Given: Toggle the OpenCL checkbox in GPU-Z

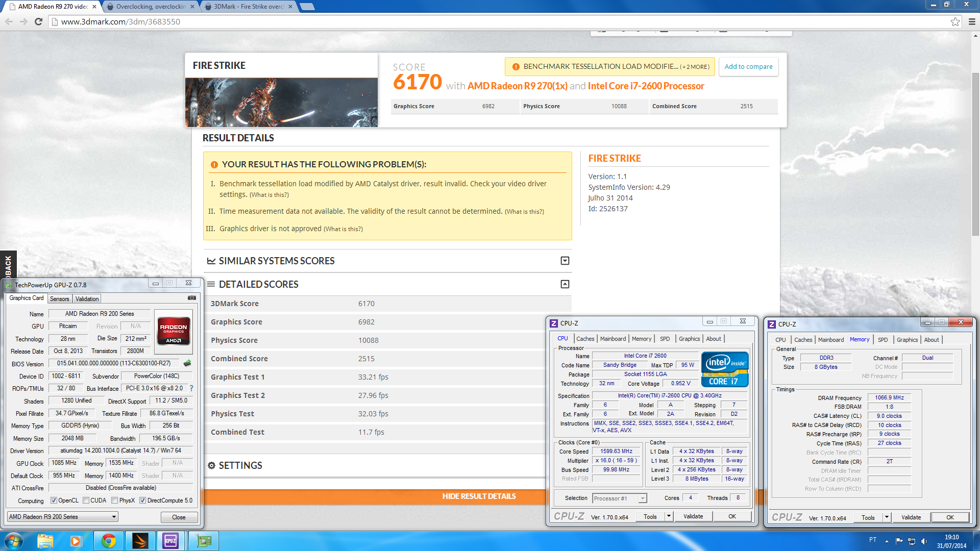Looking at the screenshot, I should coord(54,500).
